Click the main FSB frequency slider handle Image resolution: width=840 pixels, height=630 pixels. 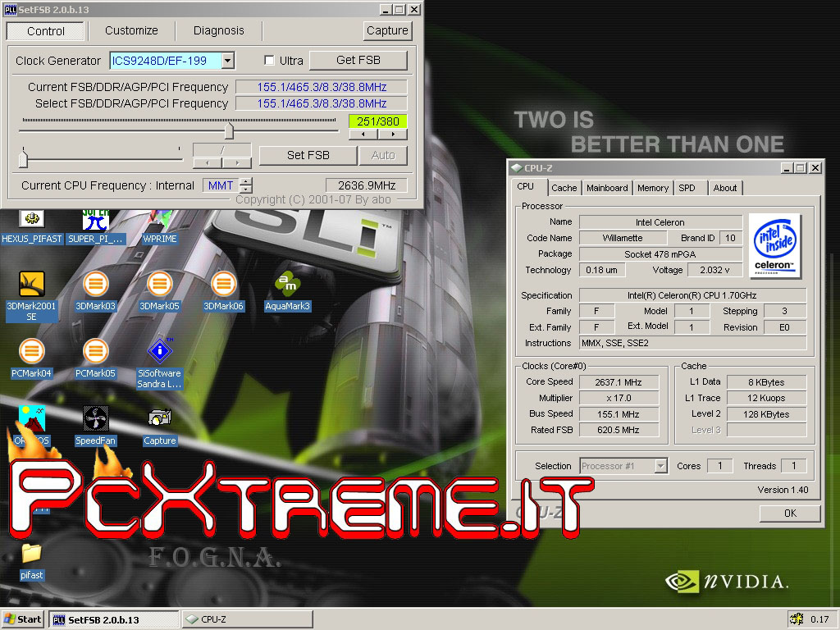(x=230, y=131)
